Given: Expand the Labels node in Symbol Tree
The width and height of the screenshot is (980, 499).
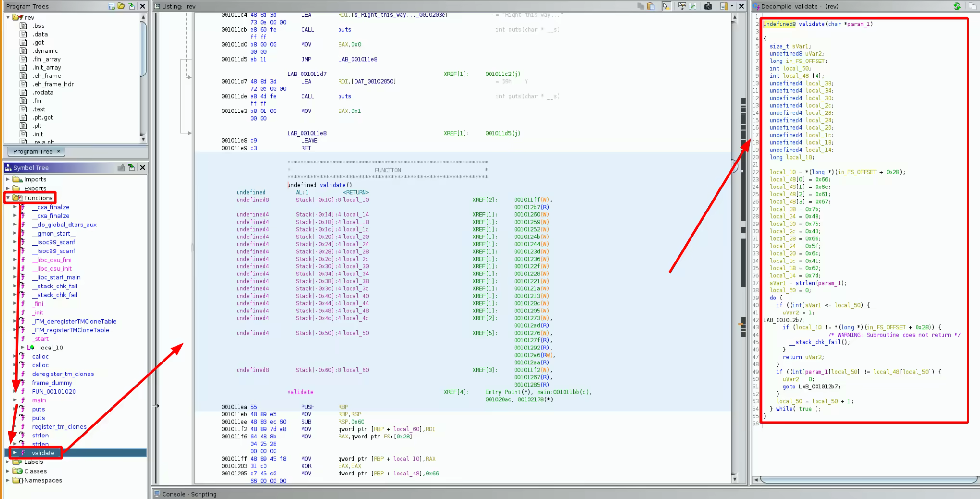Looking at the screenshot, I should (8, 462).
